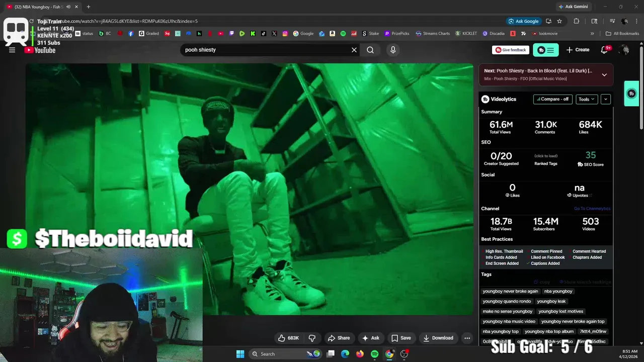Load Ranked Tags via click to load

pyautogui.click(x=546, y=156)
